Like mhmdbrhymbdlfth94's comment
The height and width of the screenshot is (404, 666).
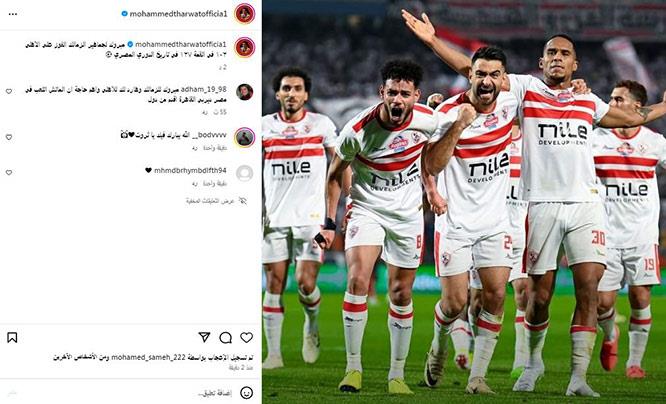[8, 172]
